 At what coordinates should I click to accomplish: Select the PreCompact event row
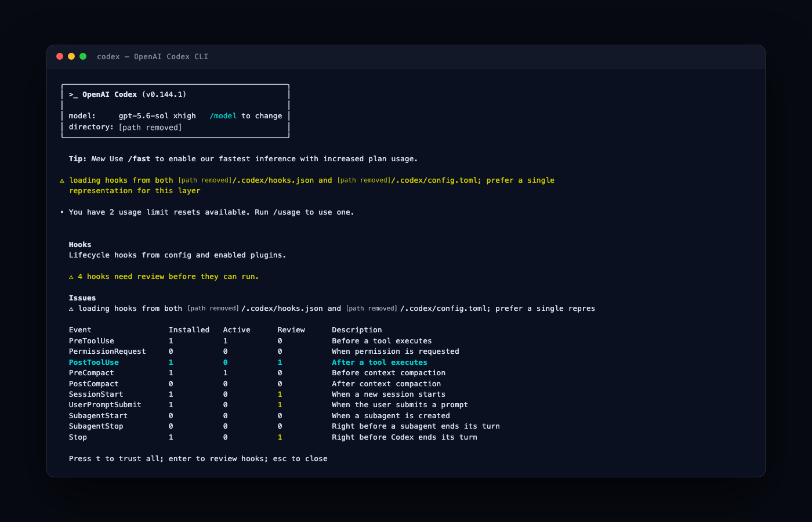click(258, 373)
